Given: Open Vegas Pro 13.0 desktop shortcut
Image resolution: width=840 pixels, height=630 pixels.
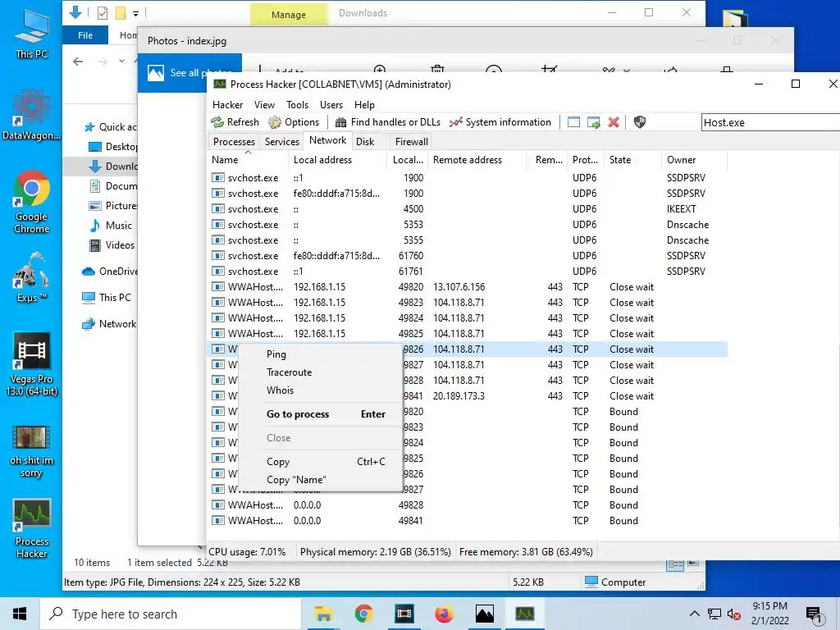Looking at the screenshot, I should coord(32,364).
